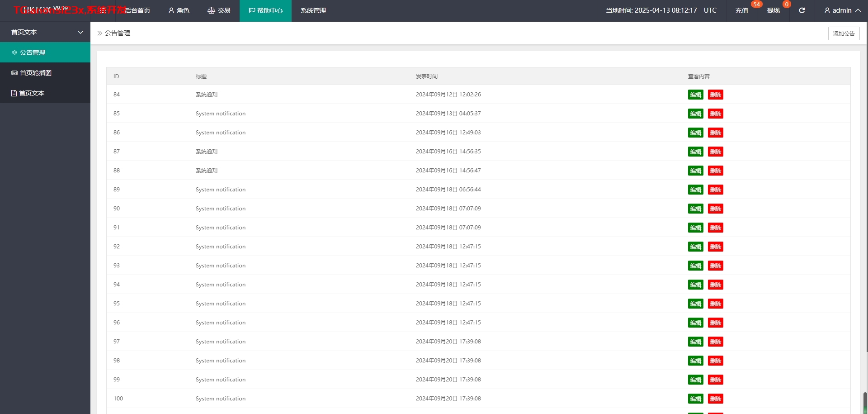Click the 首页文本 document icon in sidebar
The height and width of the screenshot is (414, 868).
point(14,93)
